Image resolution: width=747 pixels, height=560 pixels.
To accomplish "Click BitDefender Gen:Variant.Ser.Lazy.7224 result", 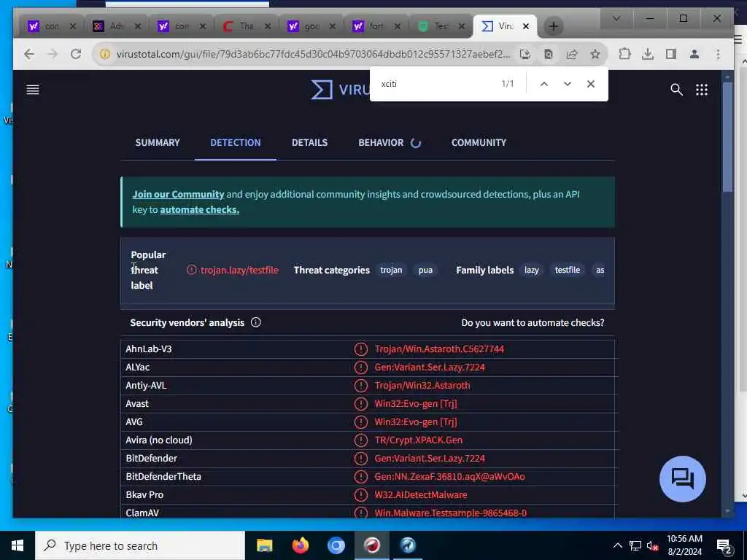I will coord(430,458).
